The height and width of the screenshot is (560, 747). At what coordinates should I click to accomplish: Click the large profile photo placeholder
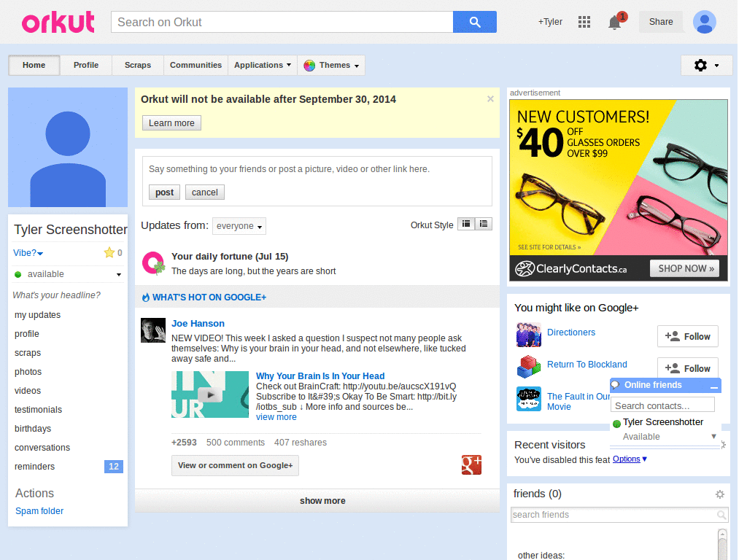pyautogui.click(x=68, y=147)
